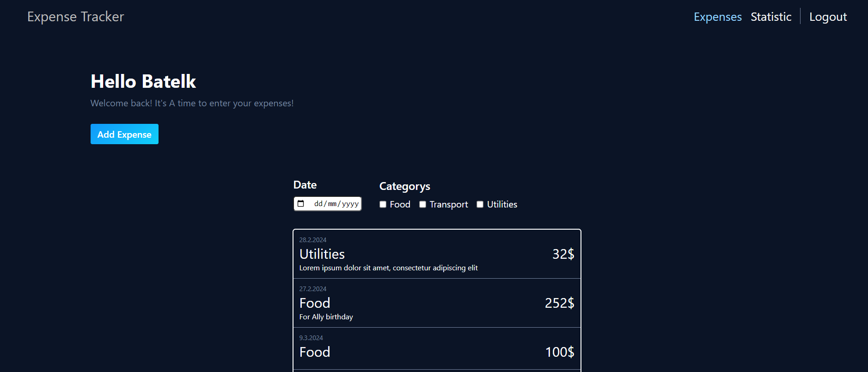
Task: Switch to the Statistic page
Action: pyautogui.click(x=771, y=17)
